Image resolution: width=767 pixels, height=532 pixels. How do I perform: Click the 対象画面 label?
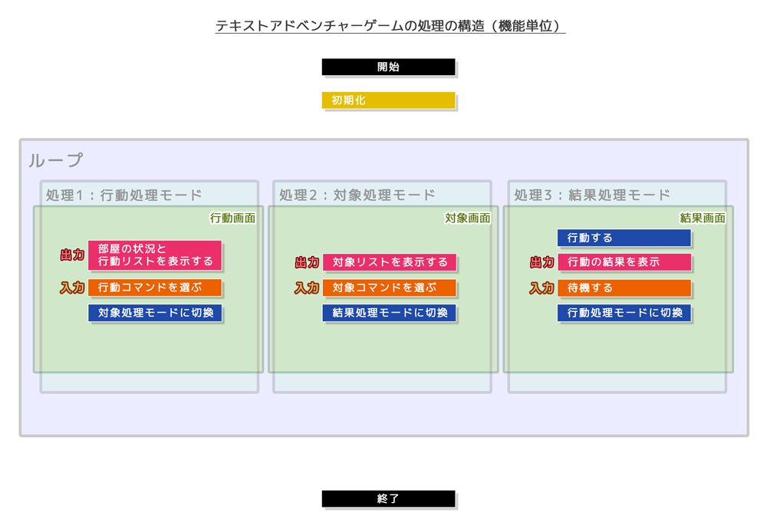[468, 218]
